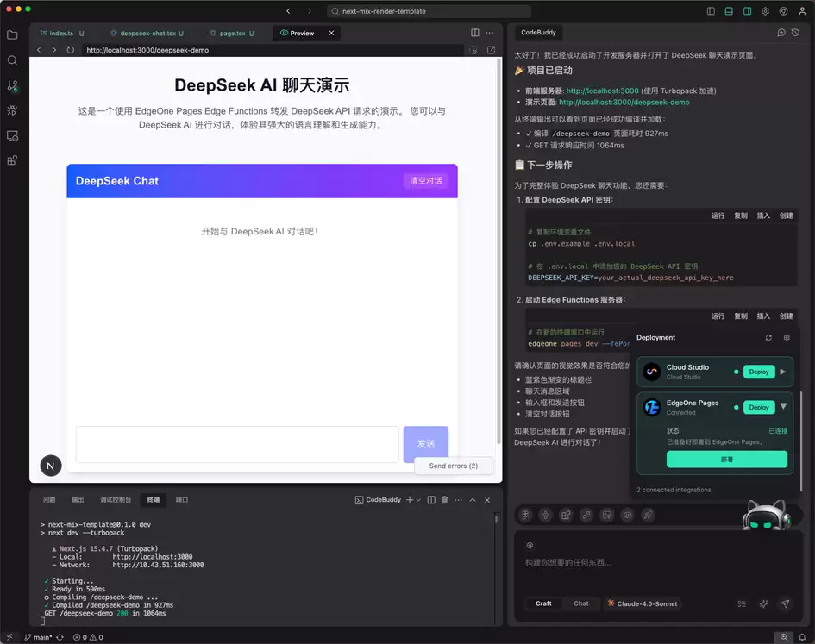Image resolution: width=815 pixels, height=644 pixels.
Task: Open the Extensions view
Action: point(12,161)
